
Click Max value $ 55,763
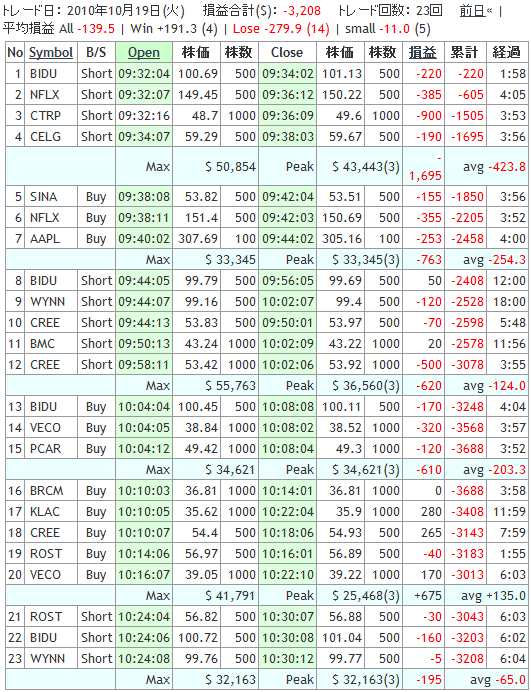click(230, 386)
